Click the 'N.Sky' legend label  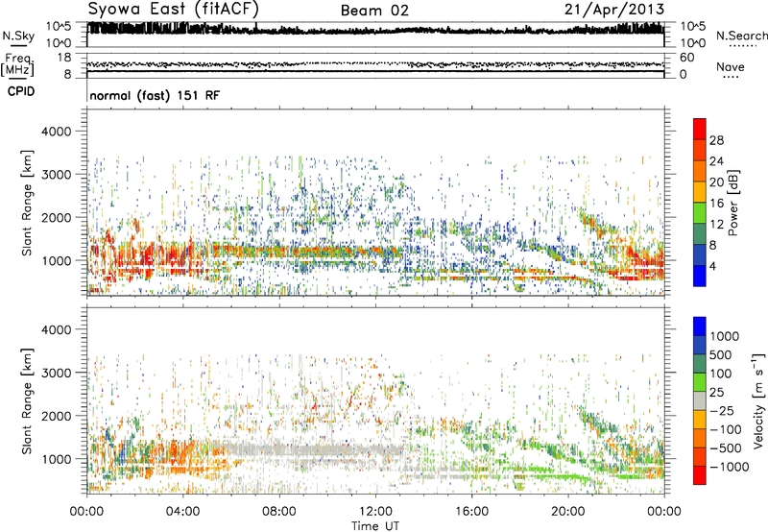18,36
